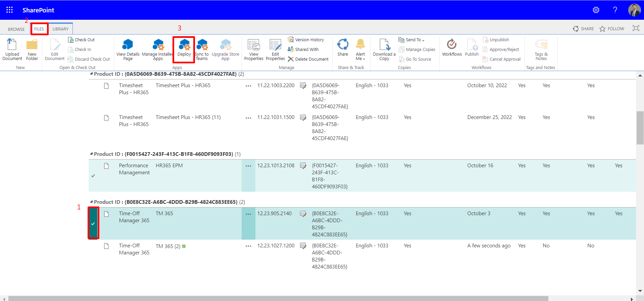Click edit icon for version 12.23.1013.2108

pos(303,166)
